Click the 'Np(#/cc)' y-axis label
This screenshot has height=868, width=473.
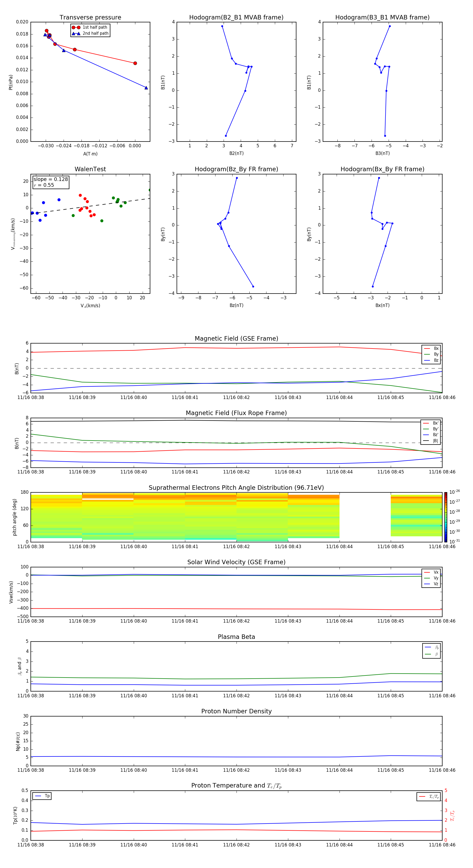(x=18, y=741)
